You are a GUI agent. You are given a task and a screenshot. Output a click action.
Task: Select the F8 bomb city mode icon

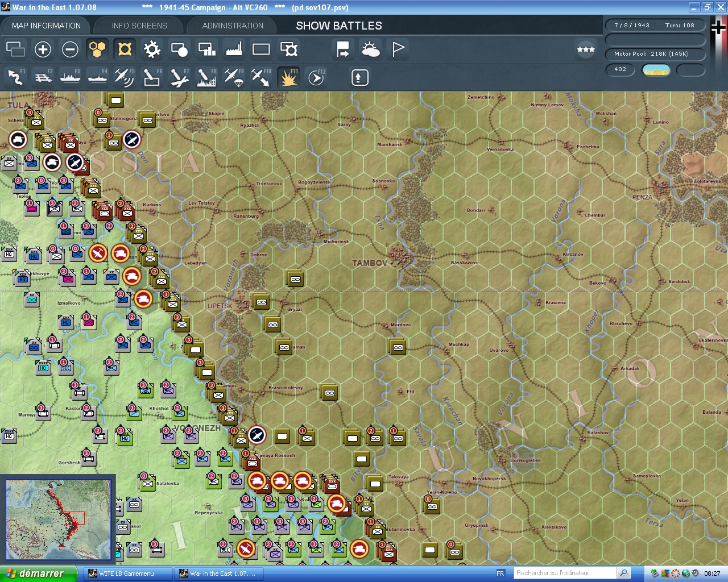(x=206, y=77)
